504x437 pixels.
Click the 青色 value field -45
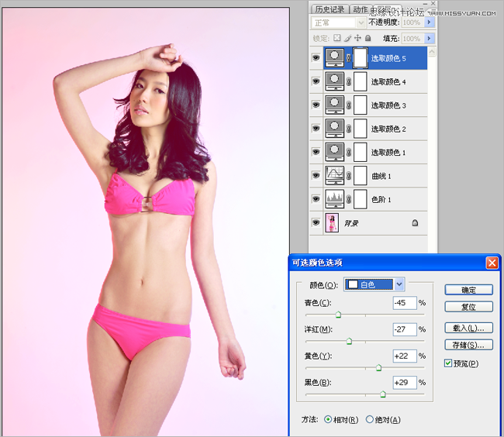405,302
